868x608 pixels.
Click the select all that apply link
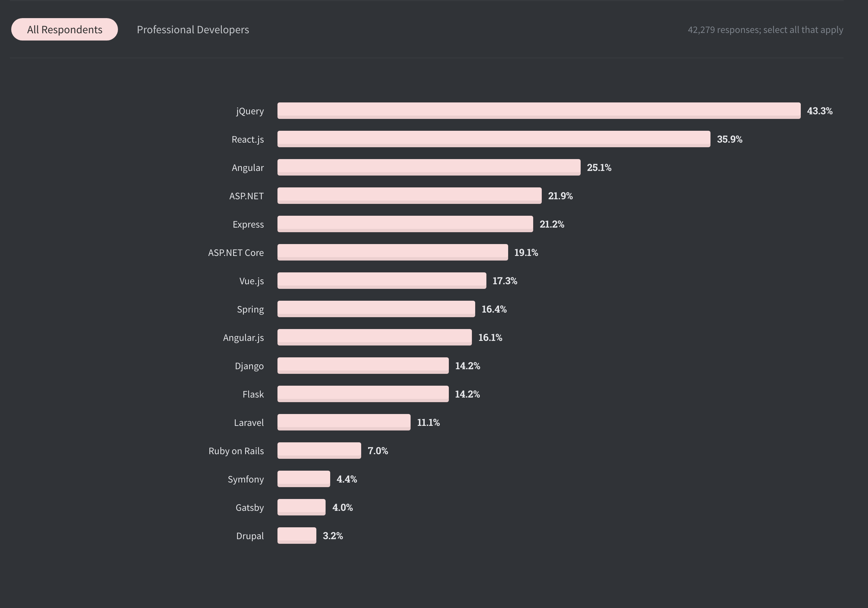tap(804, 29)
